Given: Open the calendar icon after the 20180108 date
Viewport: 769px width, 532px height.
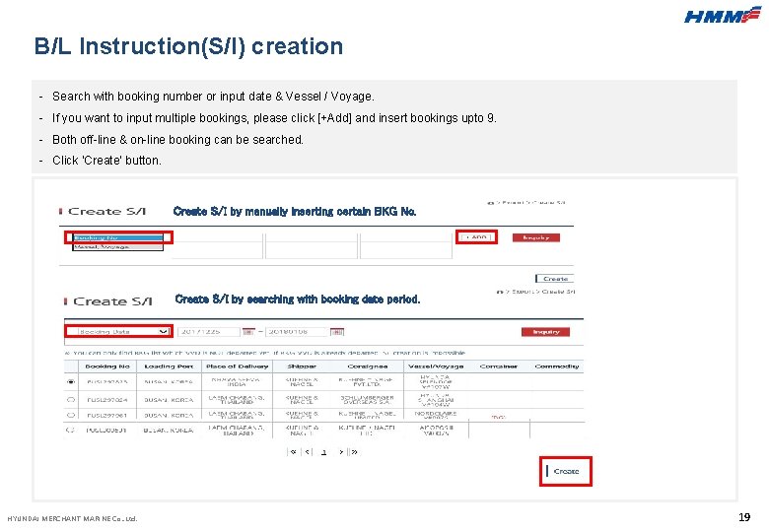Looking at the screenshot, I should point(337,332).
